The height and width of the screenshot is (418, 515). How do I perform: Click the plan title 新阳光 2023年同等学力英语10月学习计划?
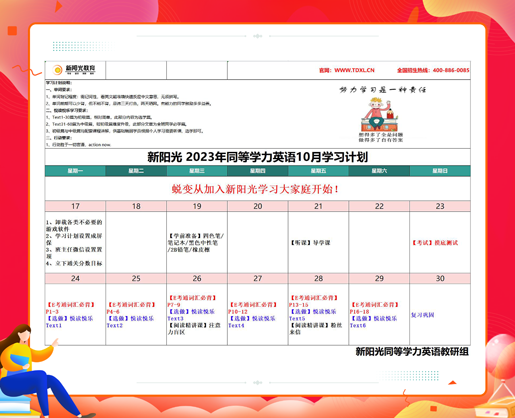(257, 157)
